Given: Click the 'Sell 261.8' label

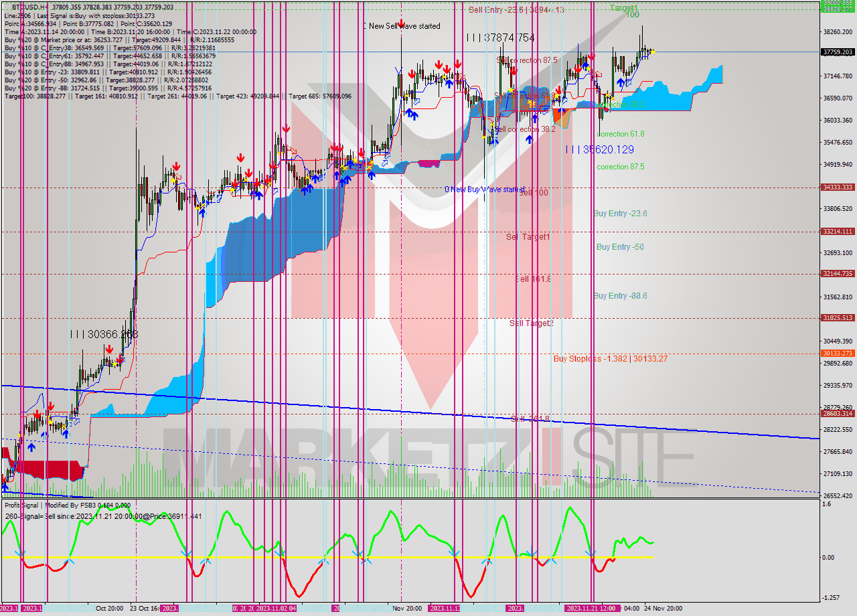Looking at the screenshot, I should pos(530,419).
